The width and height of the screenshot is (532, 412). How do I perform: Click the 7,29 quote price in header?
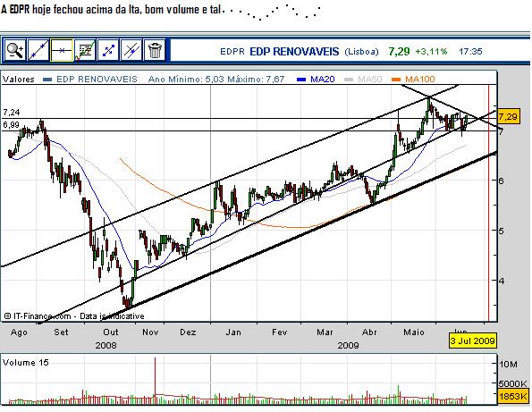(399, 52)
